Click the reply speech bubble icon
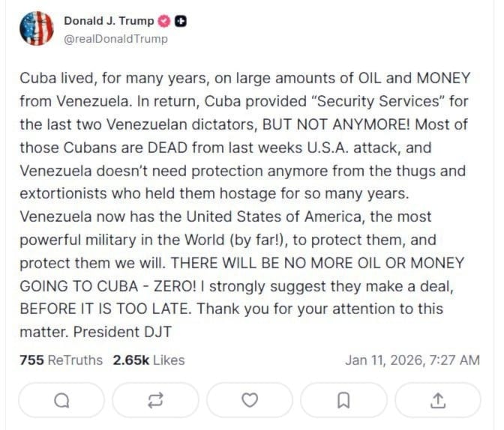This screenshot has height=430, width=504. point(62,400)
